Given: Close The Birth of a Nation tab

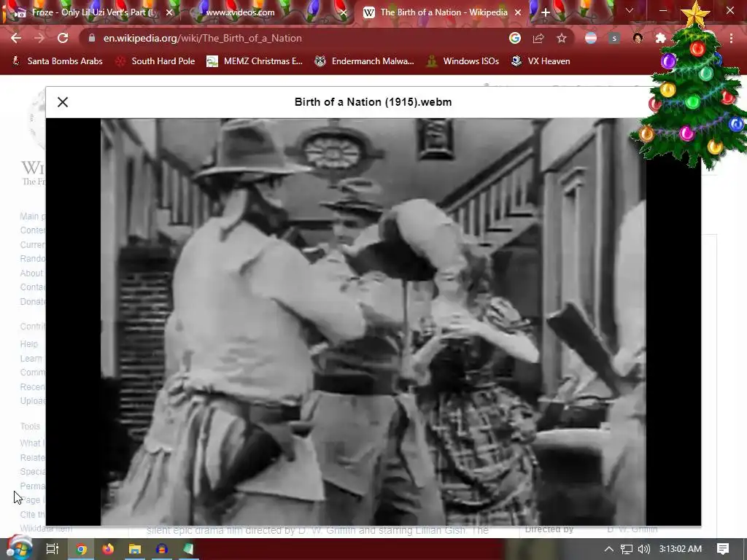Looking at the screenshot, I should [518, 12].
